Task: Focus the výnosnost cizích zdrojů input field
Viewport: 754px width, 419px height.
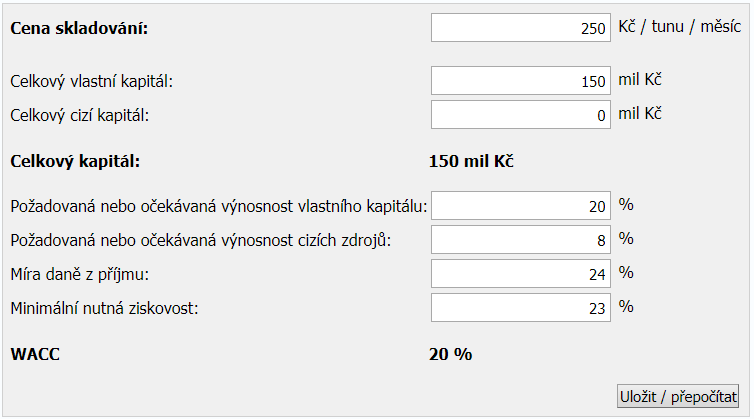Action: pyautogui.click(x=520, y=240)
